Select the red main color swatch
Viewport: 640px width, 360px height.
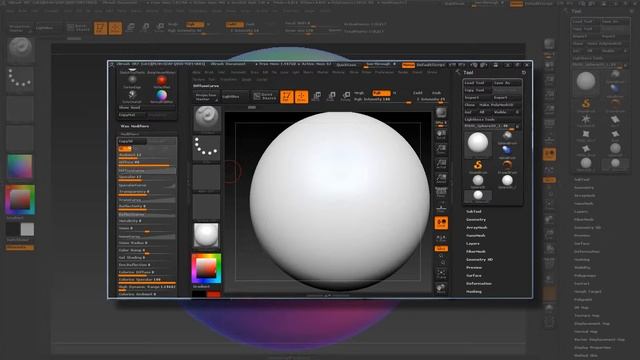point(213,294)
